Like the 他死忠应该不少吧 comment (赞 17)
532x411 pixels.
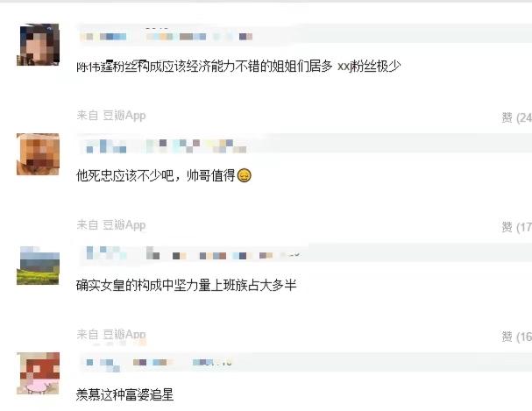click(516, 227)
